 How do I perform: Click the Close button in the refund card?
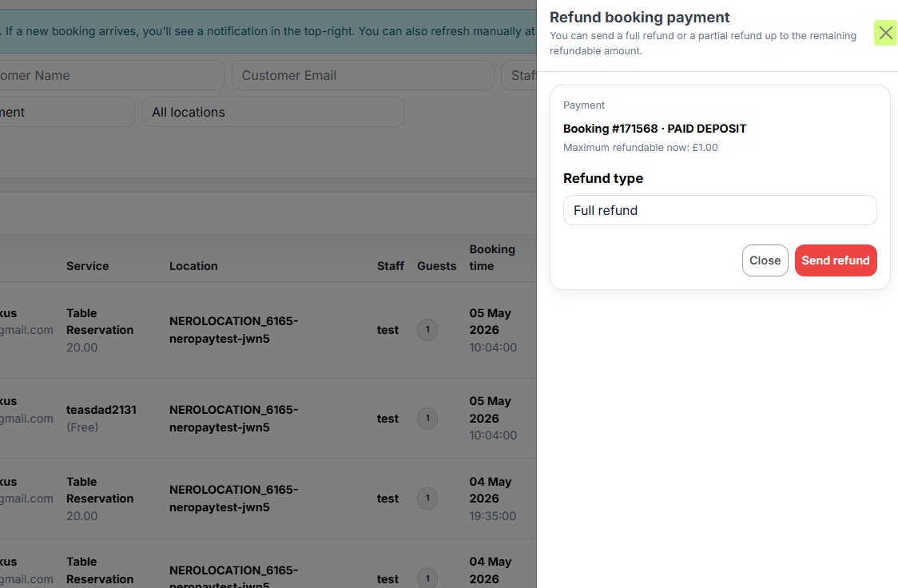click(x=765, y=260)
